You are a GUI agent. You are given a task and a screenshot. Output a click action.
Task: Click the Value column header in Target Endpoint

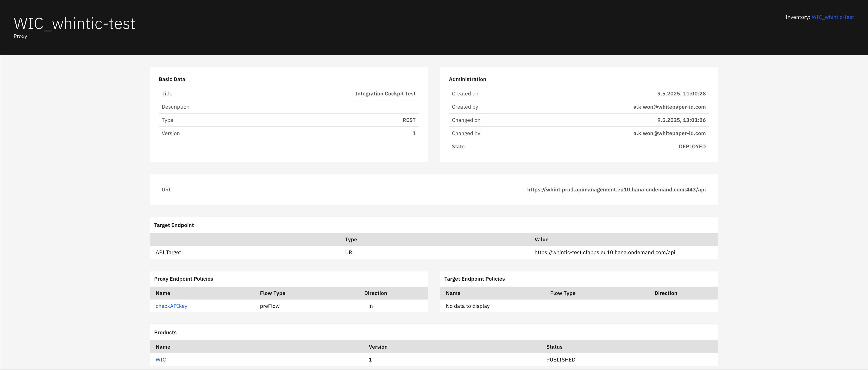pos(541,240)
